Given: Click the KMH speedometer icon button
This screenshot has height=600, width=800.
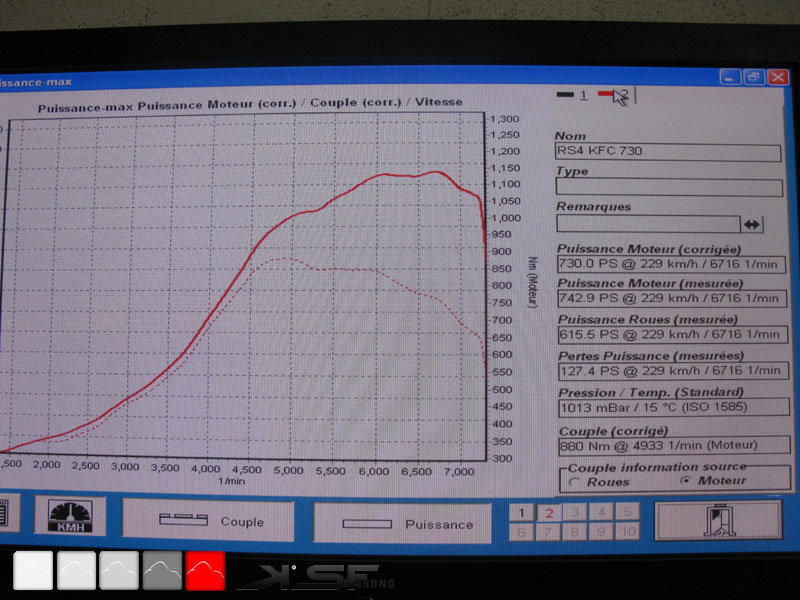Looking at the screenshot, I should 70,516.
